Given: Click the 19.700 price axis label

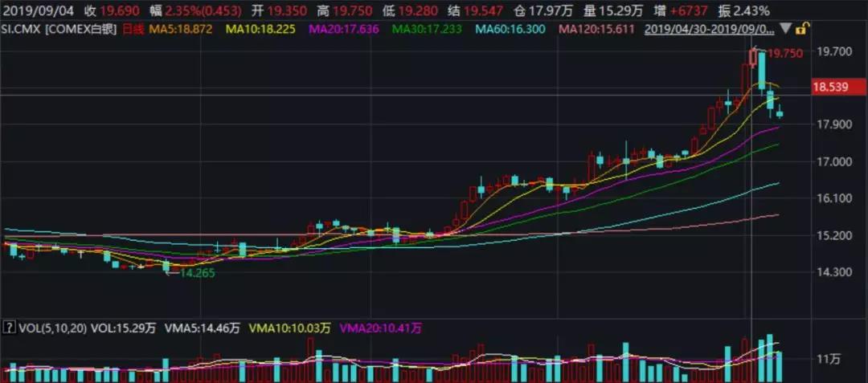Looking at the screenshot, I should pos(834,52).
